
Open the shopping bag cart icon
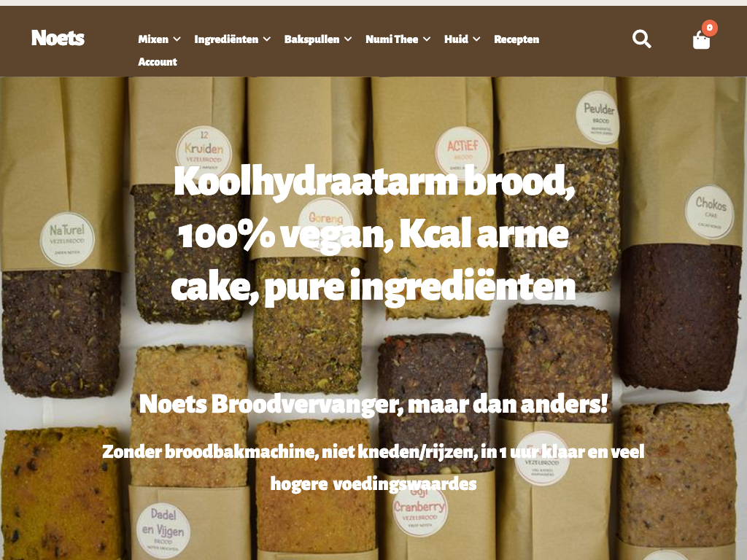tap(701, 40)
